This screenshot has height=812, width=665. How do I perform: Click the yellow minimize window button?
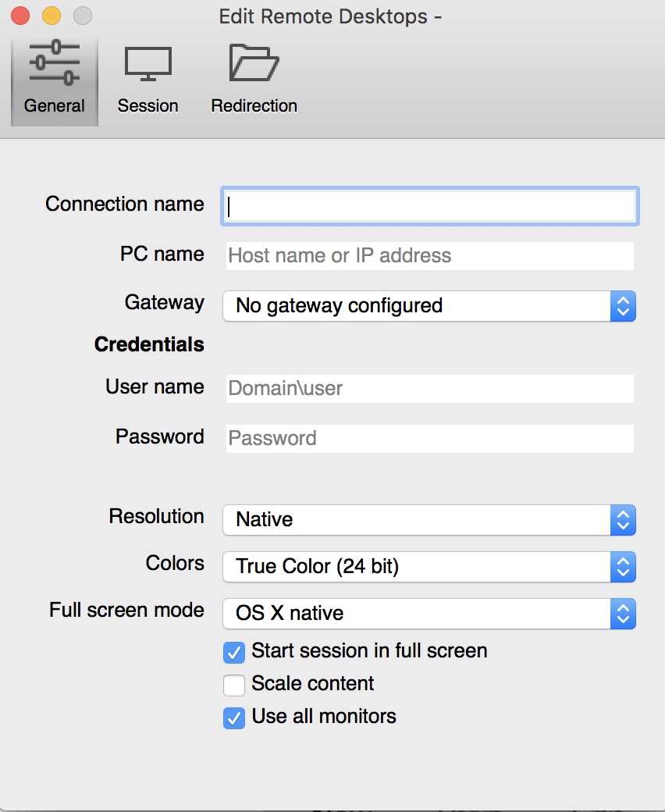click(x=52, y=16)
